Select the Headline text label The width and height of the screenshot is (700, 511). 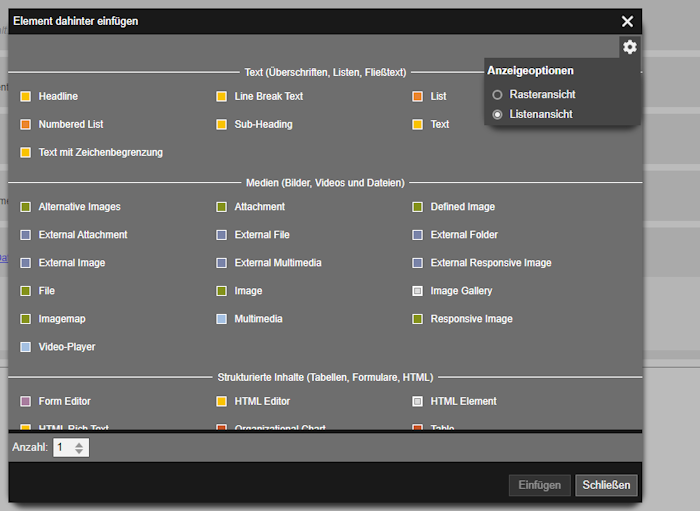tap(58, 96)
